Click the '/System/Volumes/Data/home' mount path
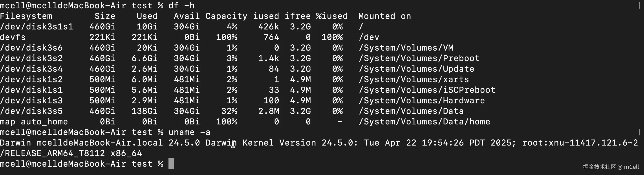 (x=424, y=122)
